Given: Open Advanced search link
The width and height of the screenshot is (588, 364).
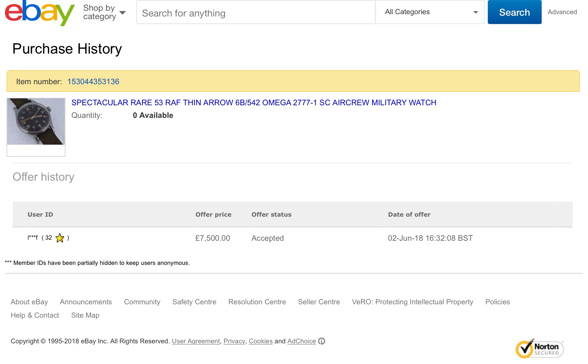Looking at the screenshot, I should (x=562, y=12).
